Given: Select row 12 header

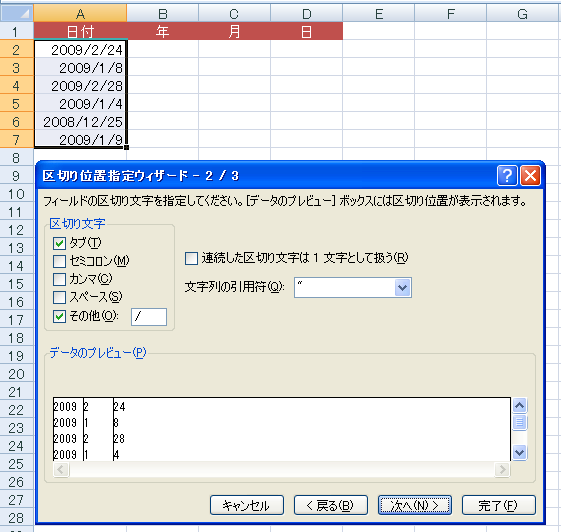Looking at the screenshot, I should (x=16, y=229).
